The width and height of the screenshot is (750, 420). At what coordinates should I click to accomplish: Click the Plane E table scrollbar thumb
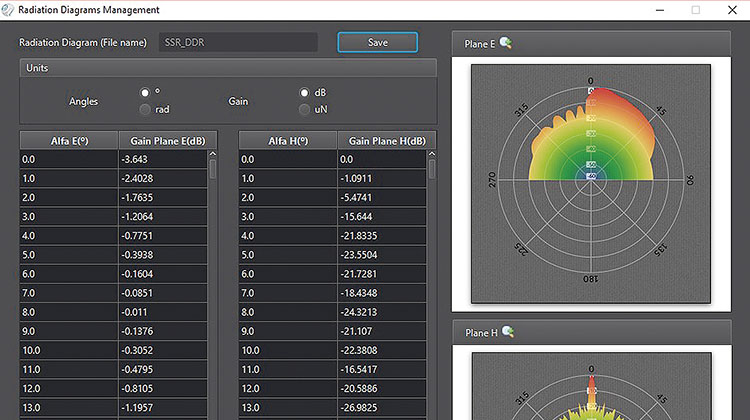pos(213,169)
